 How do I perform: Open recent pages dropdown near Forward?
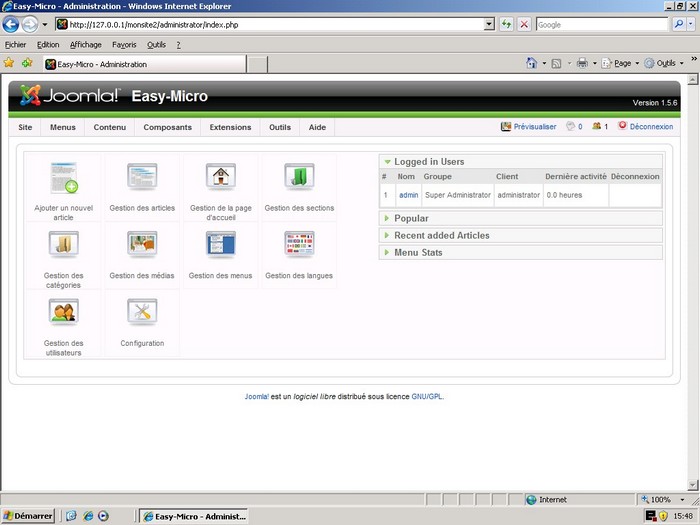tap(45, 25)
